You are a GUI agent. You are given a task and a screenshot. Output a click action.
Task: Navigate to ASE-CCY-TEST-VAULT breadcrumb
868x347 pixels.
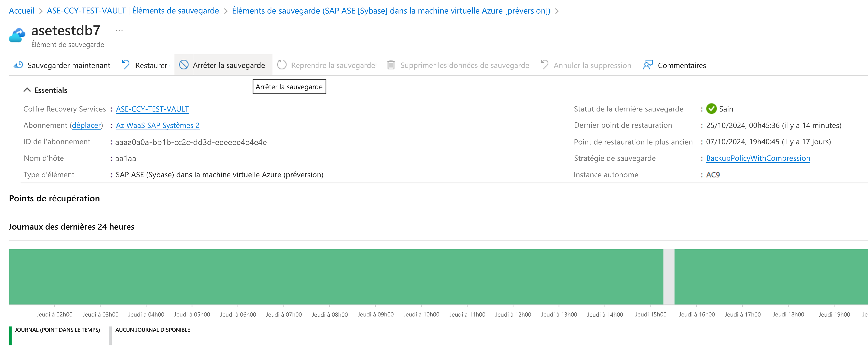point(133,11)
